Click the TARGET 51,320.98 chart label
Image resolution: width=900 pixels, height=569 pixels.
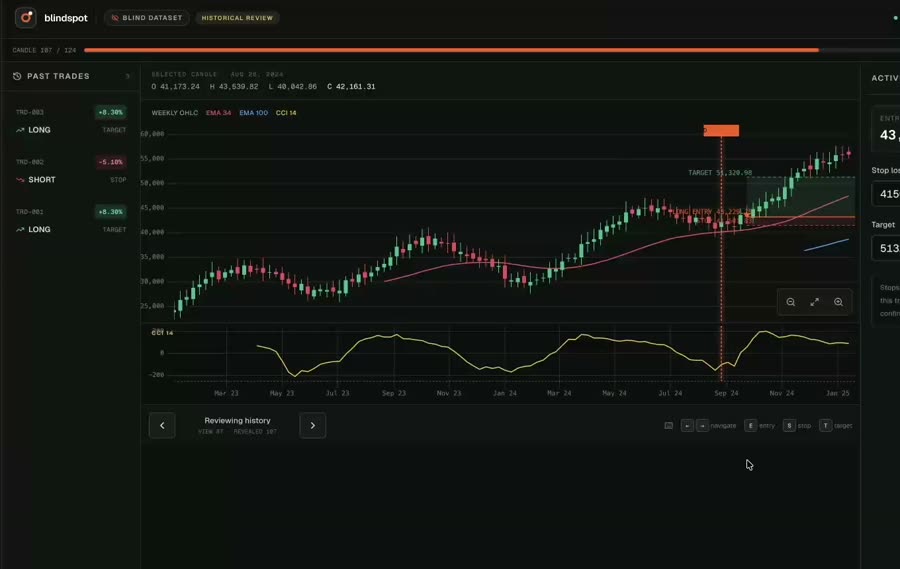[720, 172]
